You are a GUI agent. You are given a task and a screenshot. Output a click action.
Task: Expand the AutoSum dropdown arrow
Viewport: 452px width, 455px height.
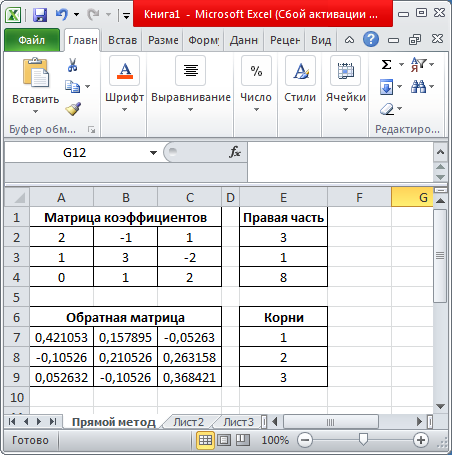tap(401, 64)
